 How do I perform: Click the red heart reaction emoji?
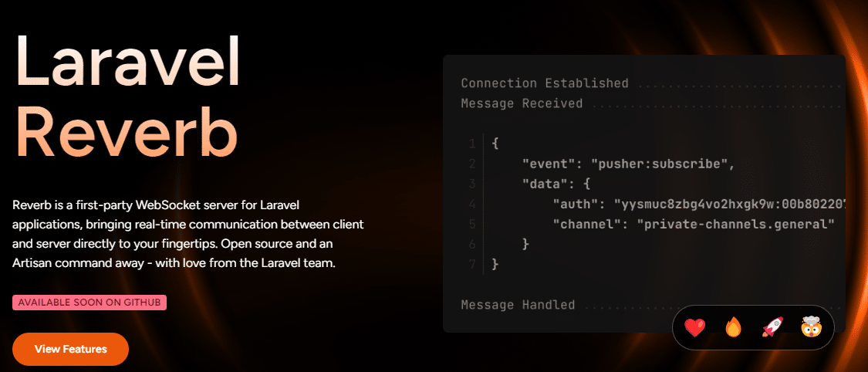click(x=694, y=328)
